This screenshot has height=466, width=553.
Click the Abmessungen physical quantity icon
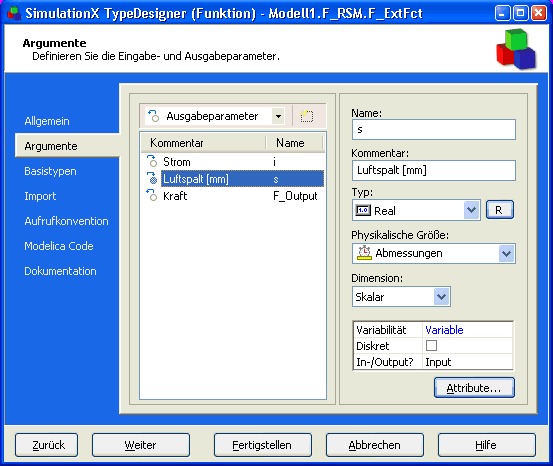[364, 253]
